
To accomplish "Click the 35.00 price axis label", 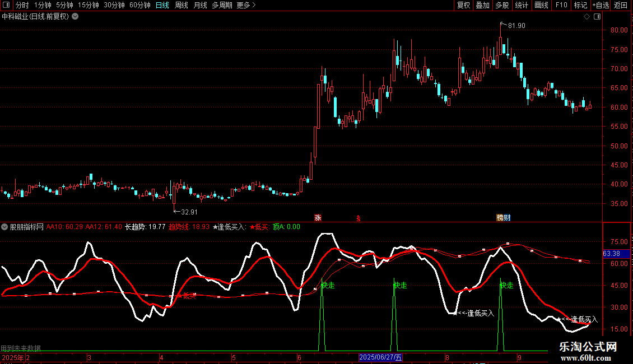I will (619, 204).
